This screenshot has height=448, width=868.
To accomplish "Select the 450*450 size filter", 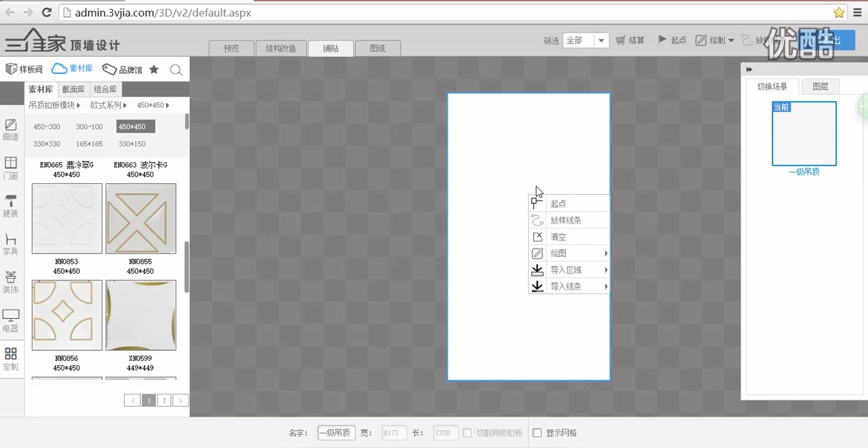I will tap(134, 126).
